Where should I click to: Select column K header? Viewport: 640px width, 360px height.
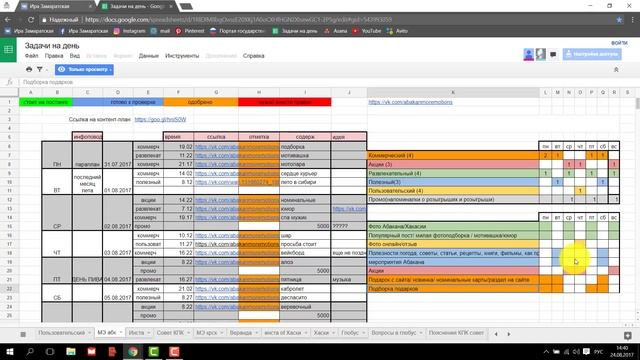coord(453,93)
